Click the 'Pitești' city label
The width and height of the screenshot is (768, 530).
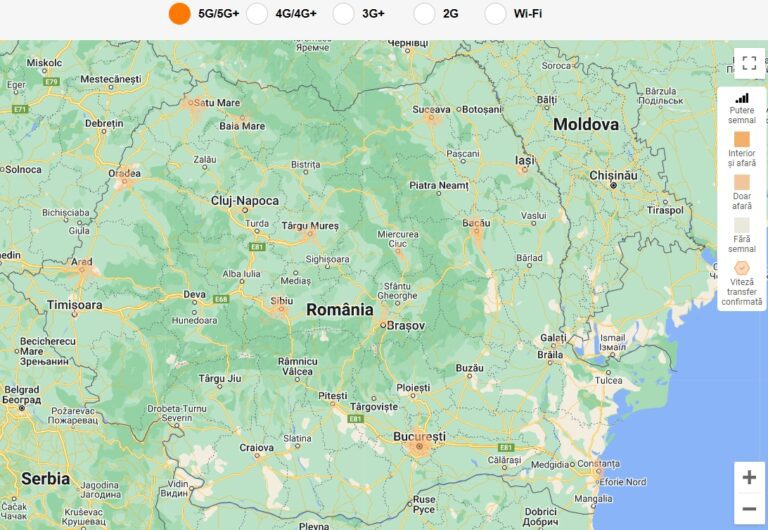[x=333, y=395]
